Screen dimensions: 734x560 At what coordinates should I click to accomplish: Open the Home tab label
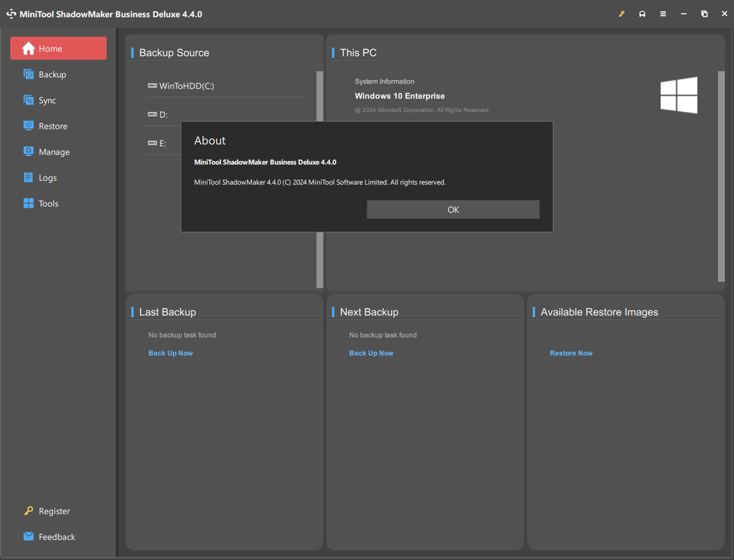[50, 49]
